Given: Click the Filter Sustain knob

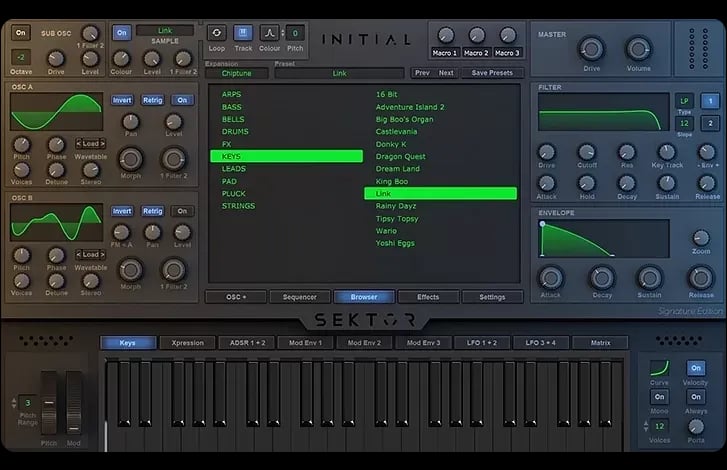Looking at the screenshot, I should click(x=667, y=184).
